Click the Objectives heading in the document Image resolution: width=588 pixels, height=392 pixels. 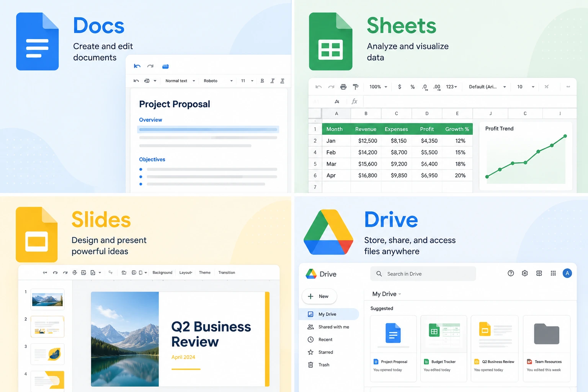[x=152, y=159]
